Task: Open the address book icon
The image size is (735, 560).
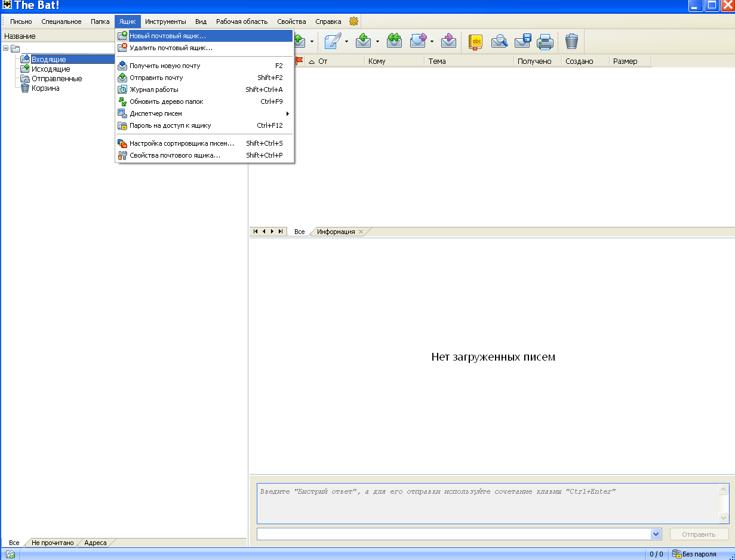Action: coord(476,41)
